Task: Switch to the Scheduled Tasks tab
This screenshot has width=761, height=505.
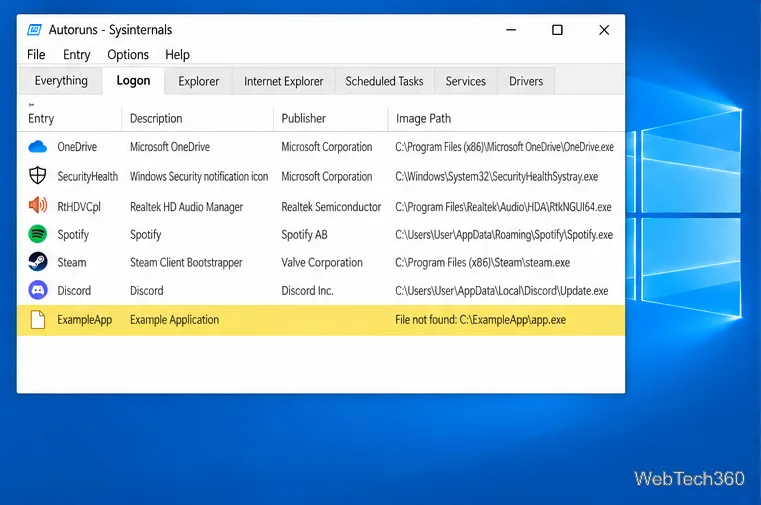Action: click(384, 81)
